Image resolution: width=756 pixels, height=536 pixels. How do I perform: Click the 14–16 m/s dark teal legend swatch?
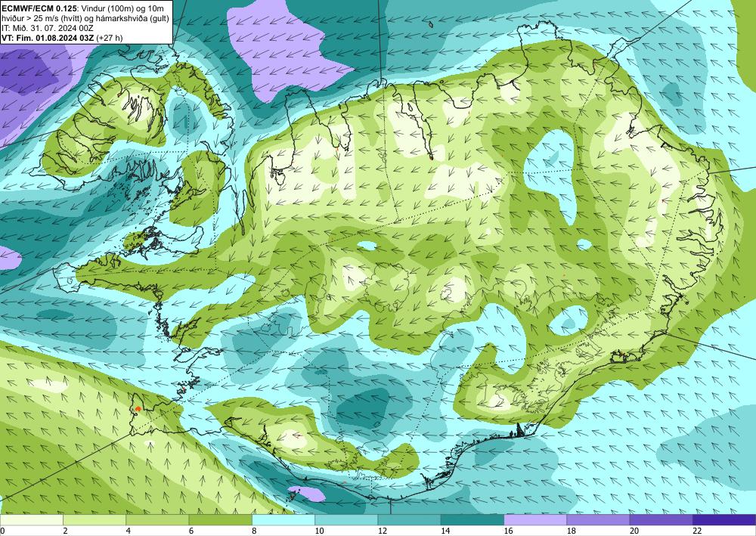pos(472,520)
